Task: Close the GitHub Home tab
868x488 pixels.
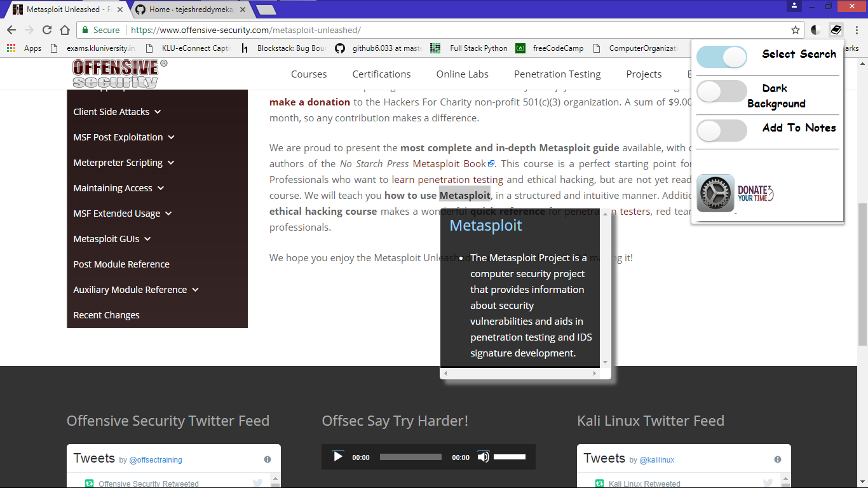Action: [243, 10]
